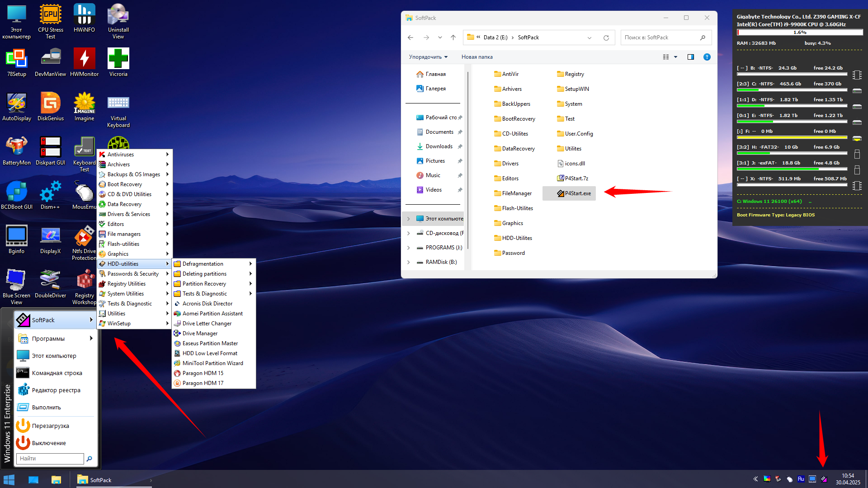Toggle the Explorer preview pane button
Screen dimensions: 868x488
690,57
